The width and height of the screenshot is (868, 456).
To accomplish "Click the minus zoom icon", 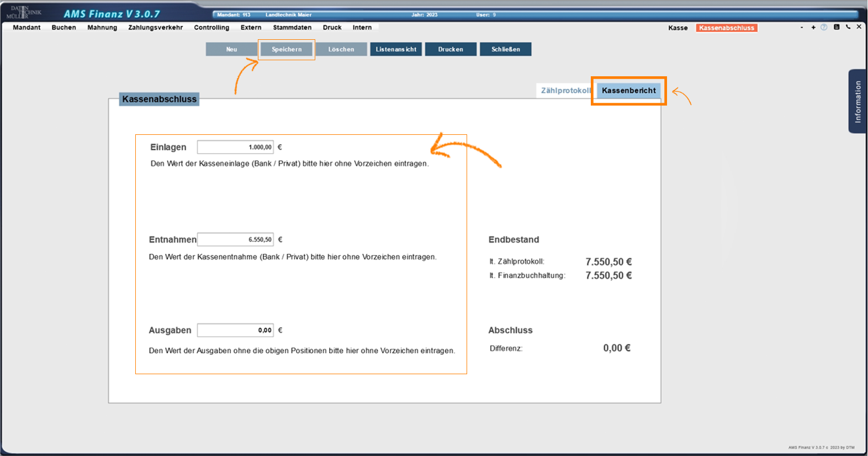I will click(x=802, y=27).
